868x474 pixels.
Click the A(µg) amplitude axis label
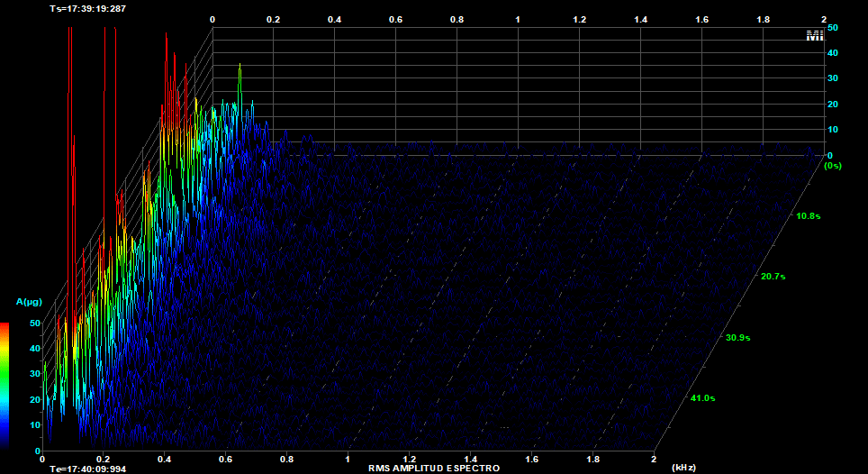point(29,300)
